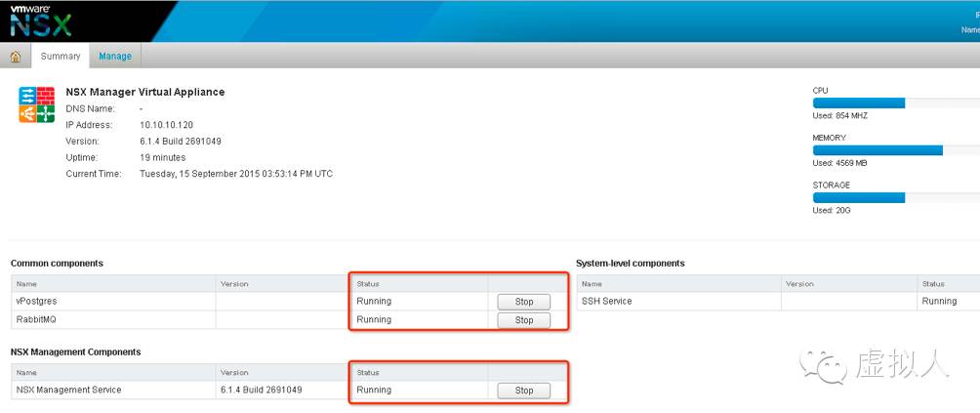
Task: Click NSX Management Service version cell
Action: [282, 390]
